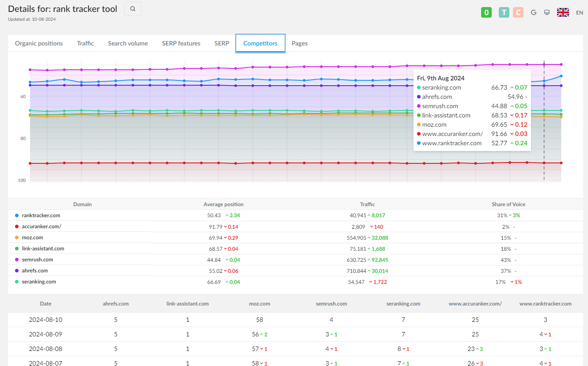Click www.ranktracker.com entry in the chart tooltip
The width and height of the screenshot is (588, 366).
[451, 143]
